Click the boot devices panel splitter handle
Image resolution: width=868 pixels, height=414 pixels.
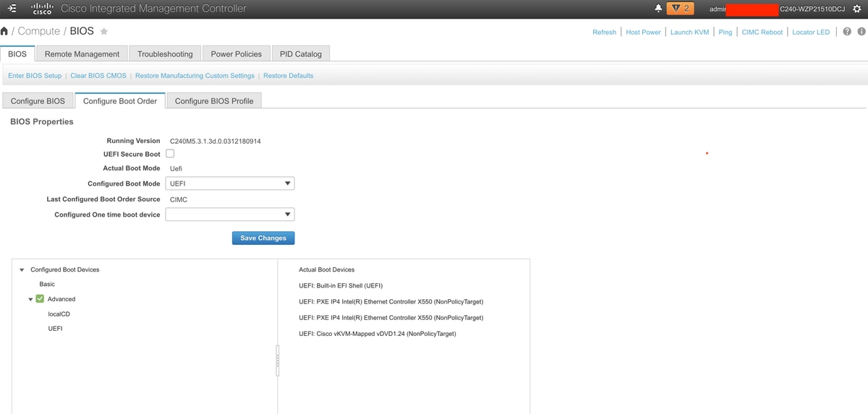[278, 360]
